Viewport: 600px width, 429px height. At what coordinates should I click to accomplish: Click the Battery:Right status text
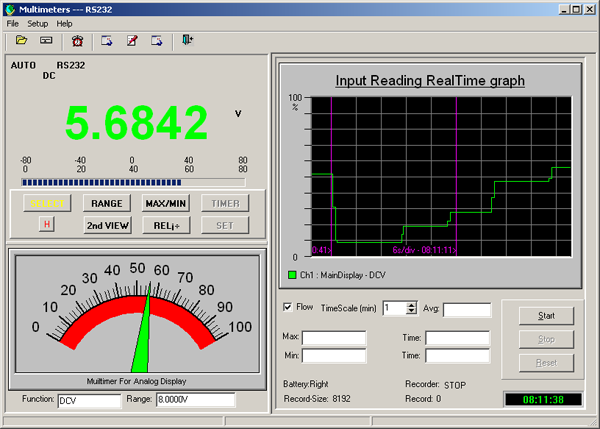click(306, 384)
